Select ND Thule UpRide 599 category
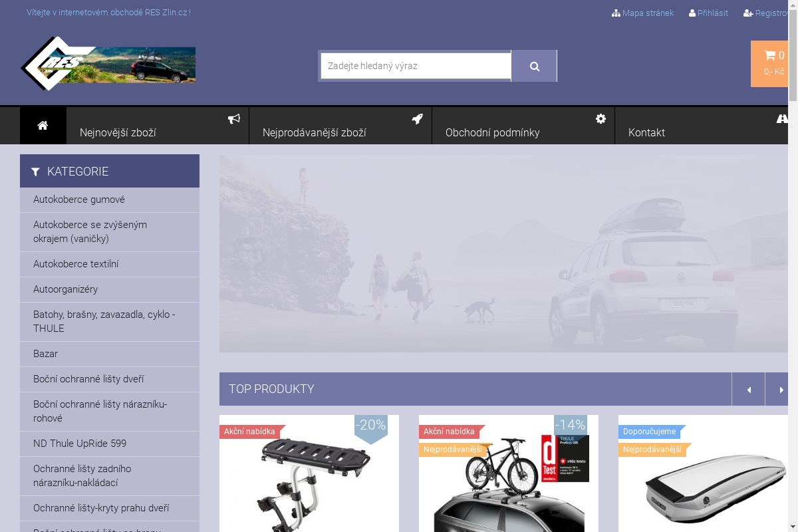The image size is (798, 532). point(80,444)
